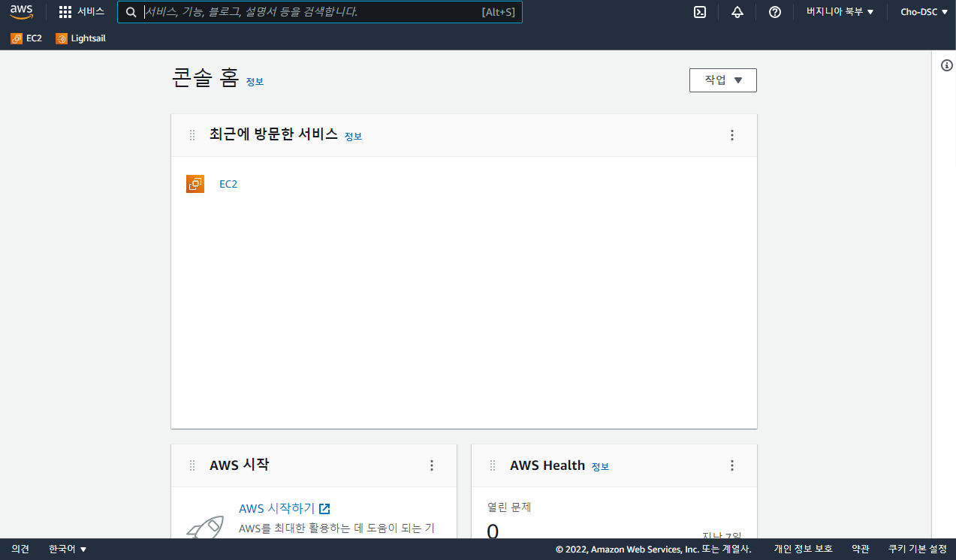The image size is (956, 560).
Task: Click the EC2 service icon in recent services
Action: coord(195,184)
